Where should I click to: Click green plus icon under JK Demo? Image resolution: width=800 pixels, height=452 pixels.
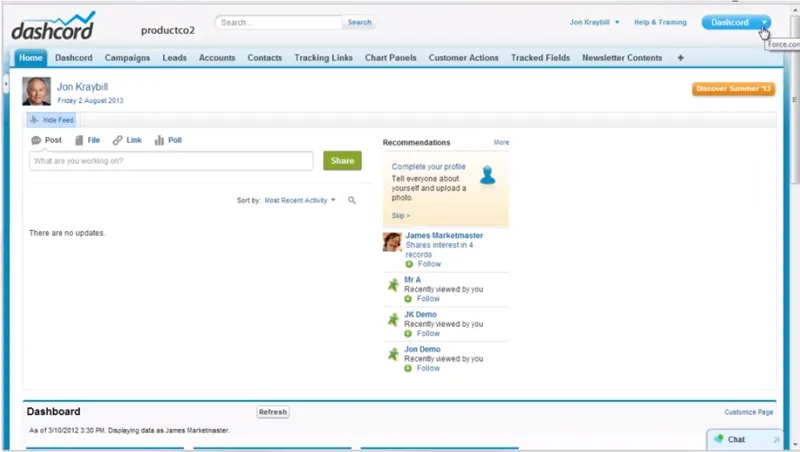[x=408, y=334]
